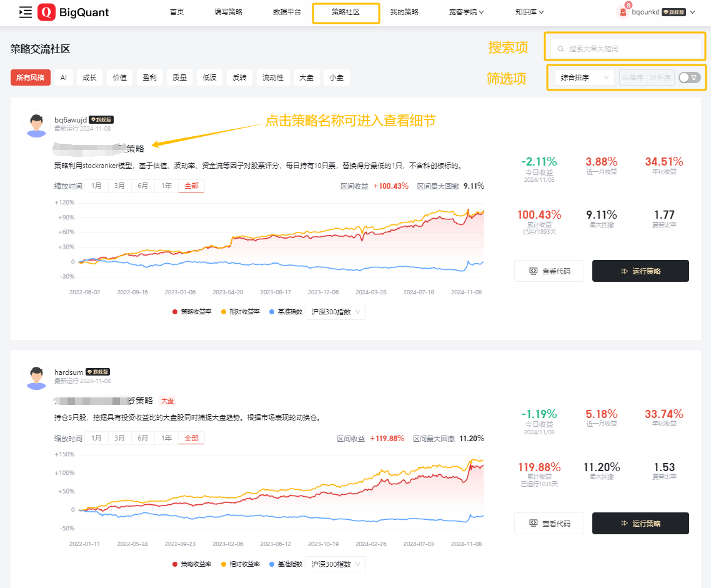Viewport: 711px width, 588px height.
Task: Click 运行策略 on bq6awujd's strategy
Action: 640,271
